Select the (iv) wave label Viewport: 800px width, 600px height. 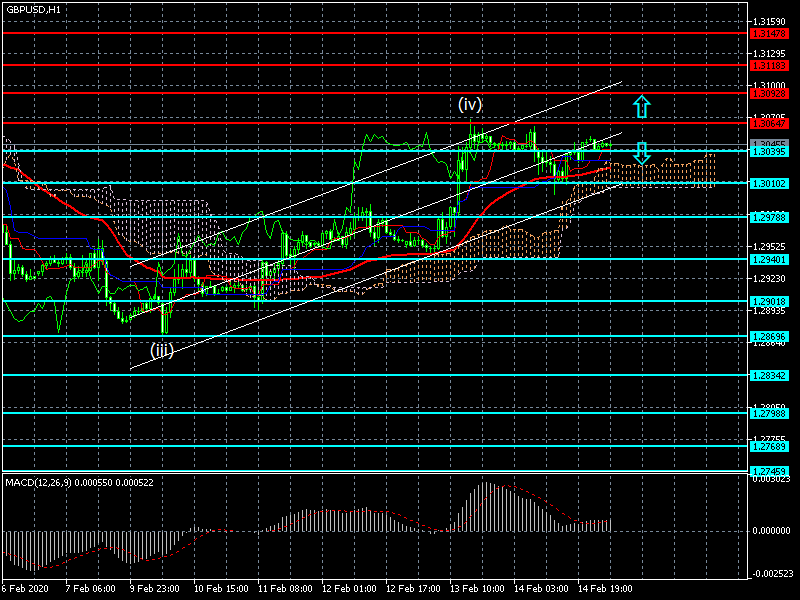[470, 104]
